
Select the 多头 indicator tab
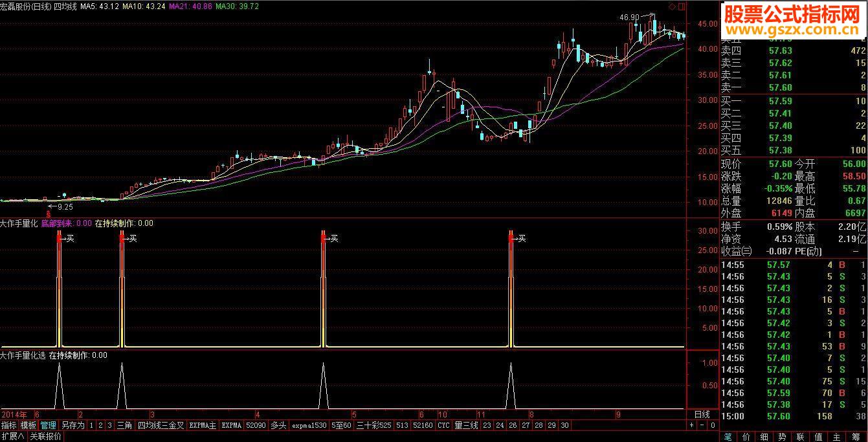[x=278, y=425]
